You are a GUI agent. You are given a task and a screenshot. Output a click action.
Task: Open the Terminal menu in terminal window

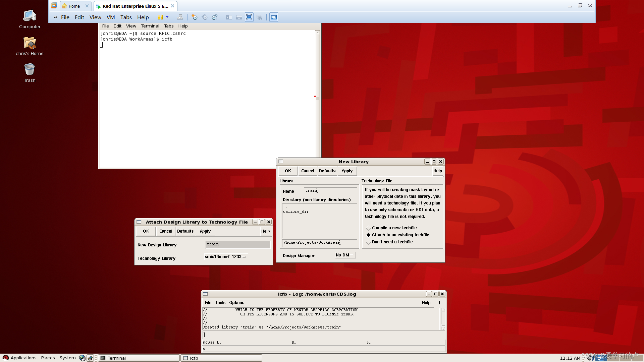150,26
